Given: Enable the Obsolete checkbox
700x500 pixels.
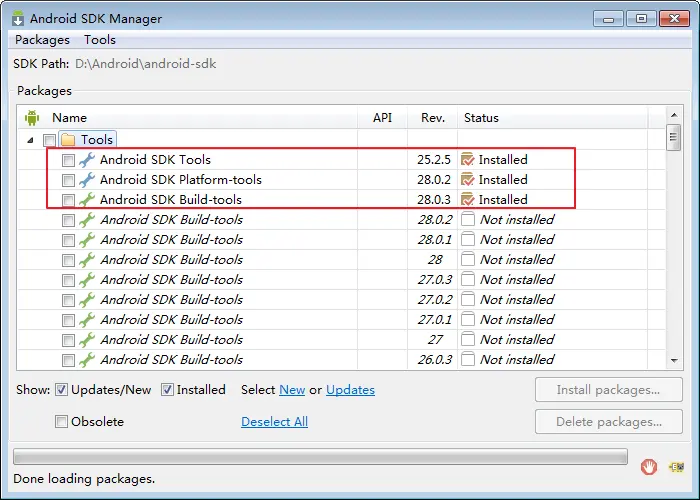Looking at the screenshot, I should click(61, 421).
